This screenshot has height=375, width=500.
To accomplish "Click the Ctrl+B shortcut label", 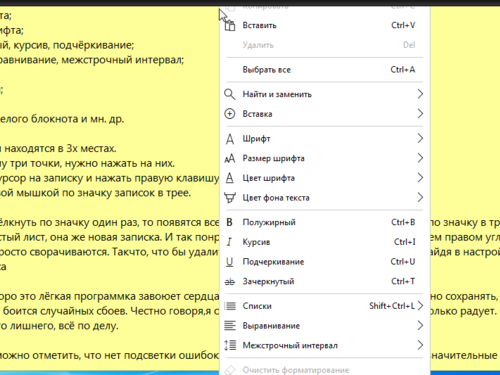I will click(x=403, y=222).
